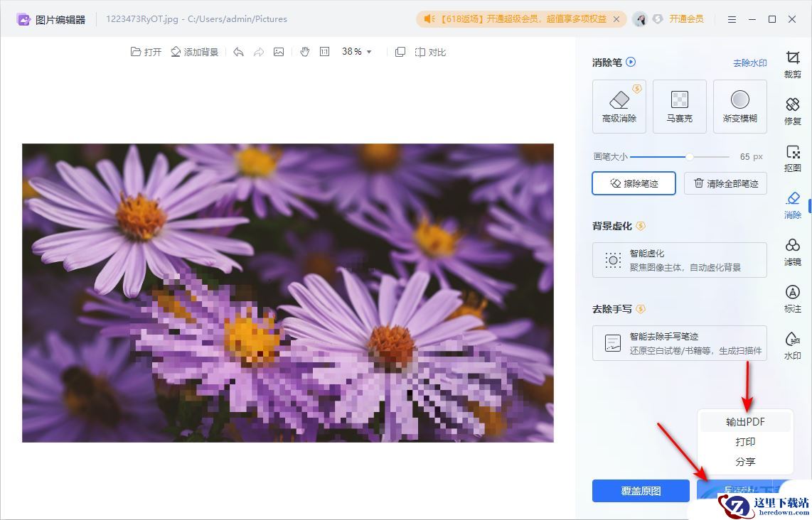Open the 水印 watermark tool

click(x=792, y=346)
